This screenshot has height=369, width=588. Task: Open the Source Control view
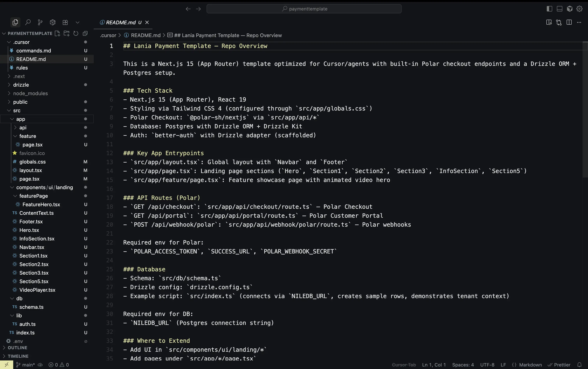[x=40, y=23]
